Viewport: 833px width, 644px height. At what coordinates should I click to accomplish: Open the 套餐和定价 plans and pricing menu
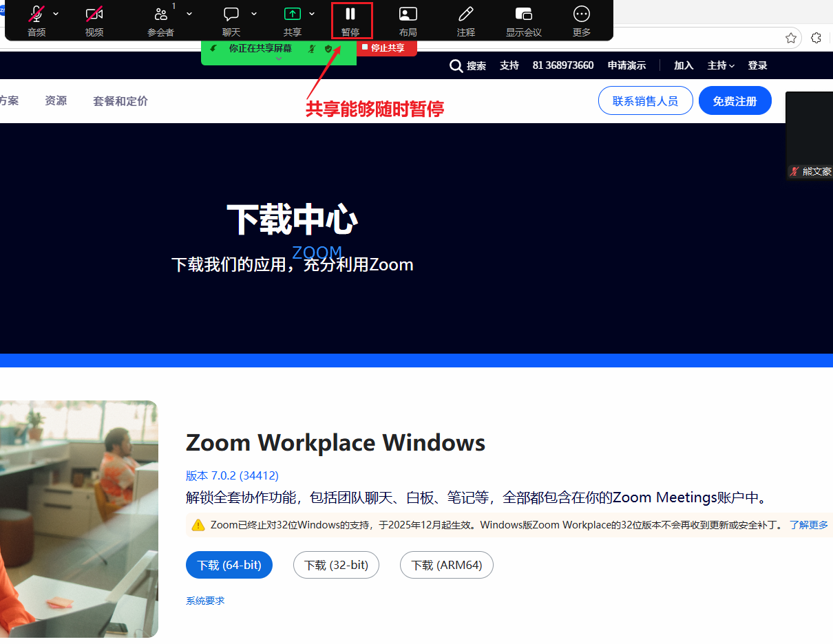[x=120, y=101]
